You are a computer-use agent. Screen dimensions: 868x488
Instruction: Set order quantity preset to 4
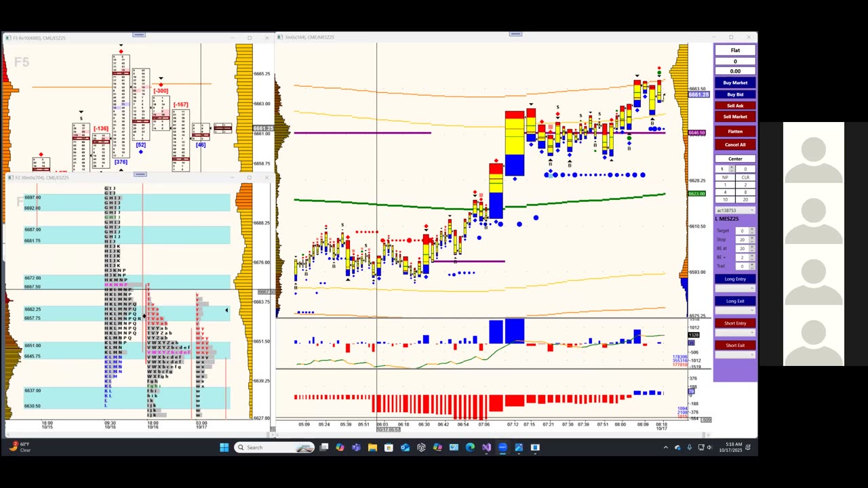[725, 192]
